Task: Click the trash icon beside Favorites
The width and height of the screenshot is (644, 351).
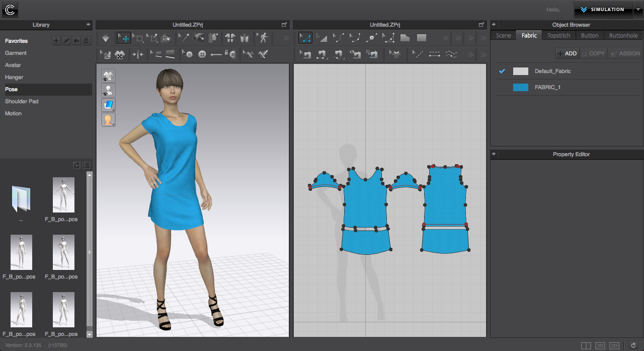Action: point(87,41)
